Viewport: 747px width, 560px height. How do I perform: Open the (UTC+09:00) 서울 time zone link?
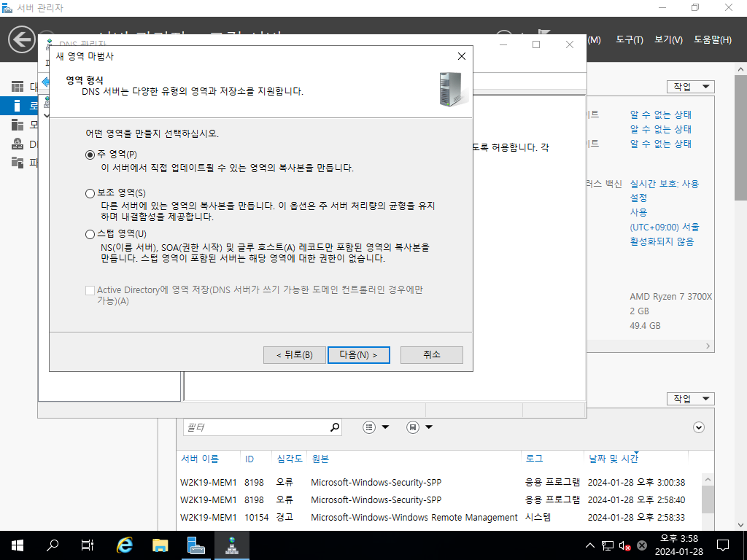(665, 227)
